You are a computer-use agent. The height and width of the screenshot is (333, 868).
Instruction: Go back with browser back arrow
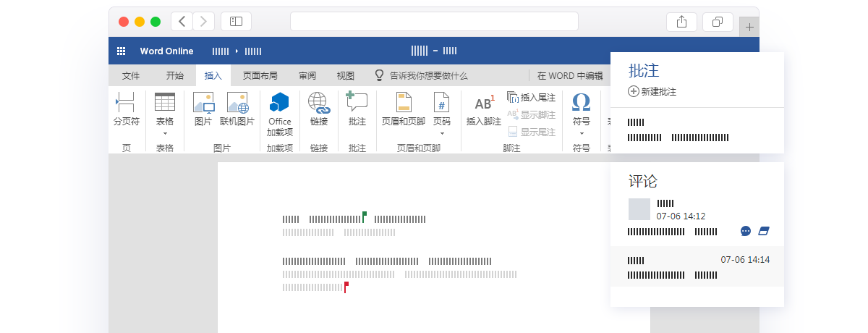(182, 22)
